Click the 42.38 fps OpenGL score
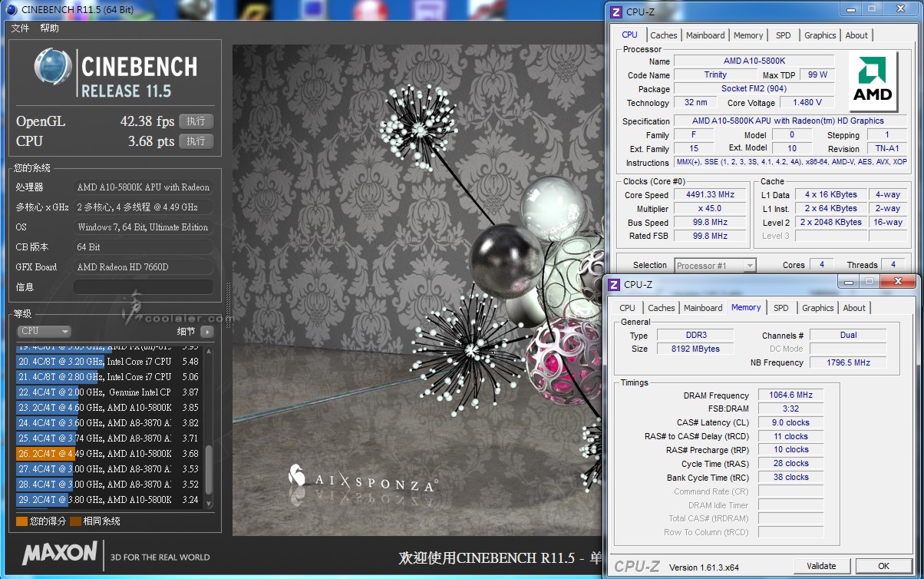Screen dimensions: 924x579 [x=147, y=121]
